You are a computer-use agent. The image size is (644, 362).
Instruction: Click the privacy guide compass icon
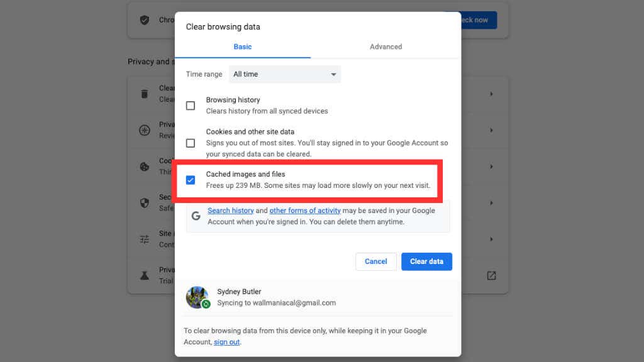point(145,131)
